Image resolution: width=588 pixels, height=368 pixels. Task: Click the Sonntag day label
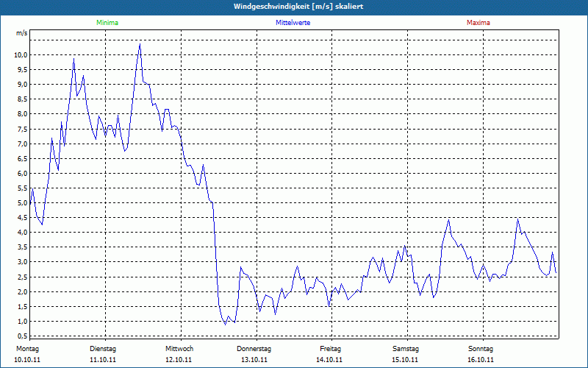click(x=481, y=349)
